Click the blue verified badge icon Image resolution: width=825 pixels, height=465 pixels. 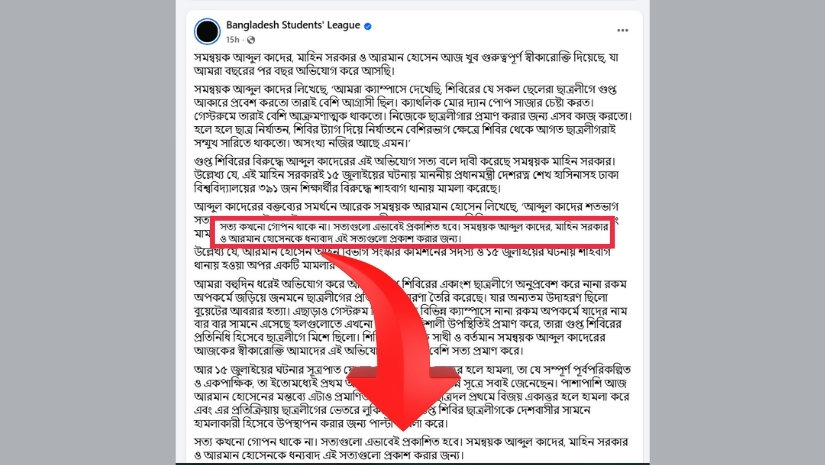[368, 26]
